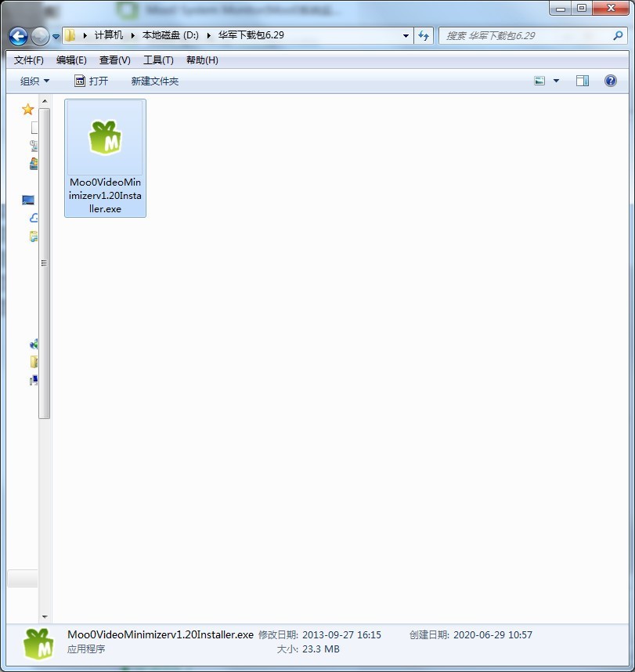Click the blue Help question mark icon
635x672 pixels.
[x=611, y=81]
